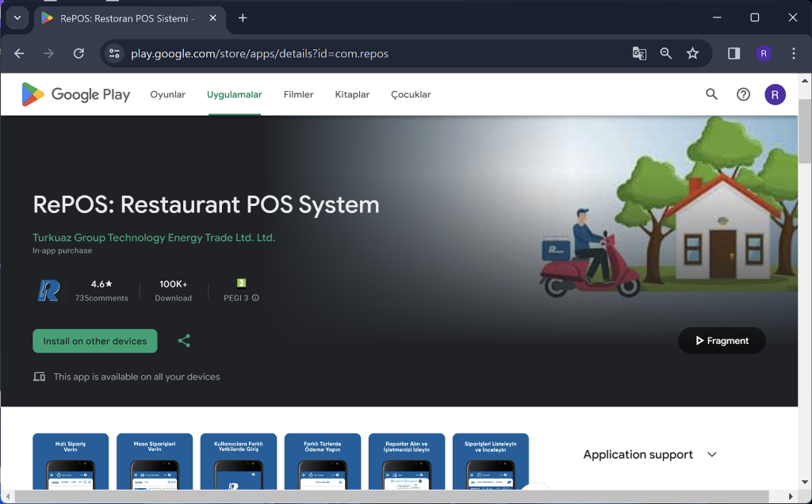This screenshot has height=504, width=812.
Task: Click the devices availability icon
Action: click(x=40, y=376)
